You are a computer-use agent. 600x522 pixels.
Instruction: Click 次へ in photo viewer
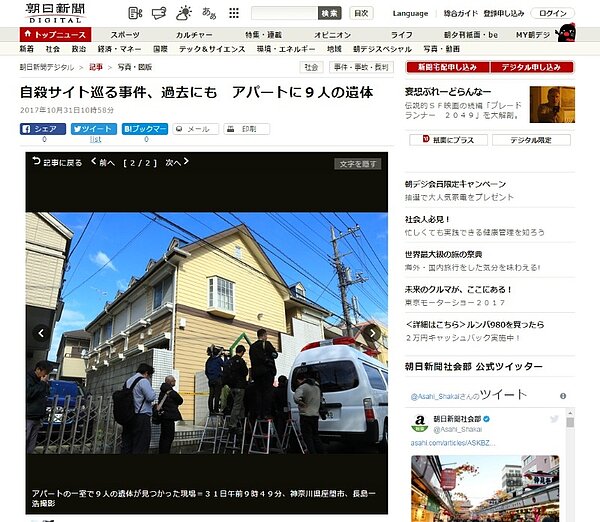pyautogui.click(x=177, y=162)
